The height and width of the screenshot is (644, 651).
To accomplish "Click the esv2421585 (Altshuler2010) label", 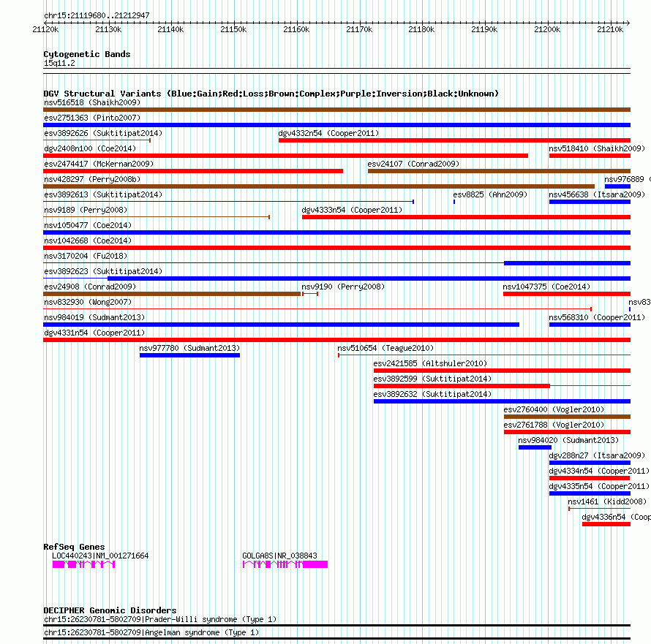I will (x=430, y=363).
